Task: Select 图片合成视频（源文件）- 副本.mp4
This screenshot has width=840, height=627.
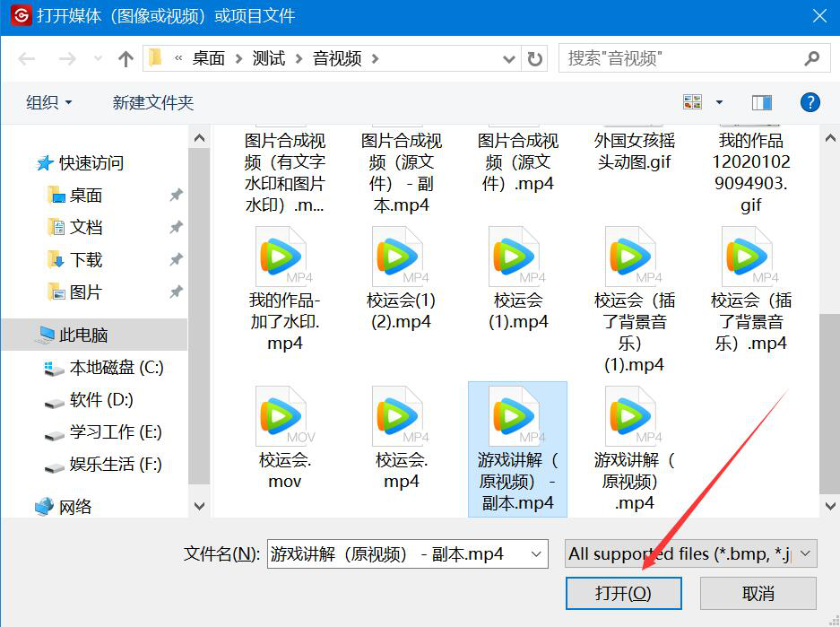Action: tap(402, 171)
